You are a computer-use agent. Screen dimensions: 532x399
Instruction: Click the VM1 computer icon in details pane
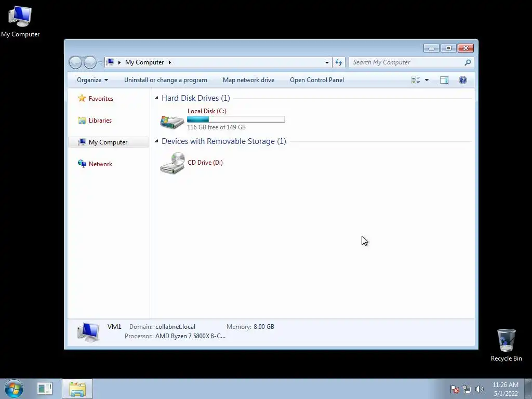[x=88, y=332]
